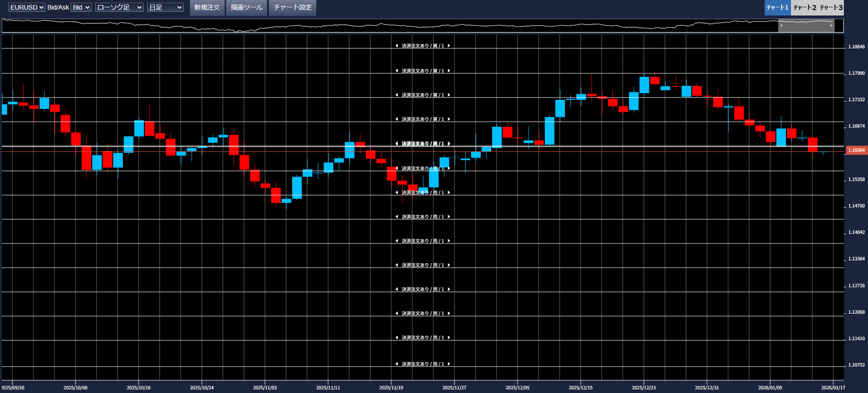The width and height of the screenshot is (868, 393).
Task: Open the Bid price type dropdown
Action: point(81,7)
